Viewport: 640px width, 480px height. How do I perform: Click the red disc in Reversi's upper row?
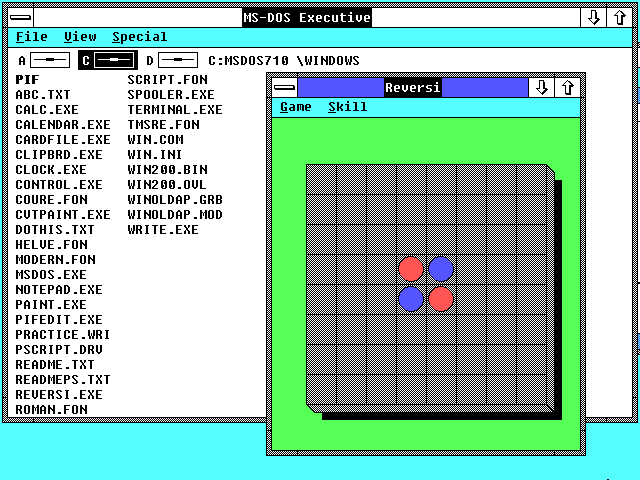click(411, 269)
